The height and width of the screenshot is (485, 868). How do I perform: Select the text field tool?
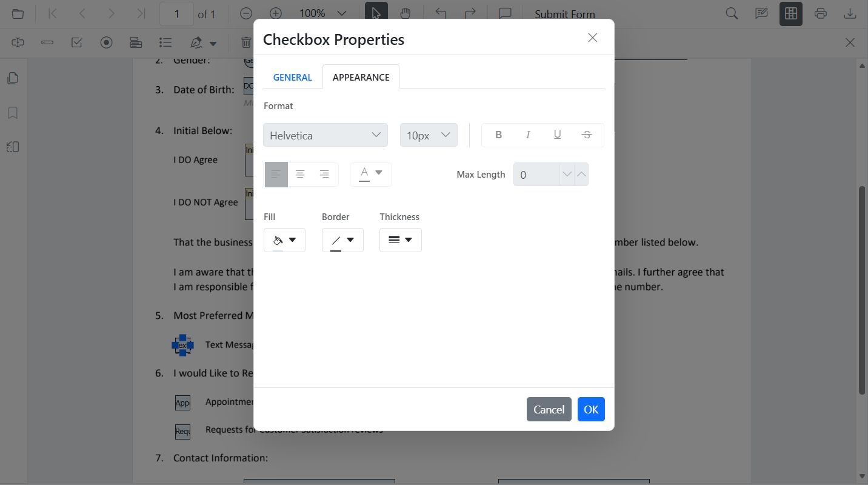click(x=47, y=42)
